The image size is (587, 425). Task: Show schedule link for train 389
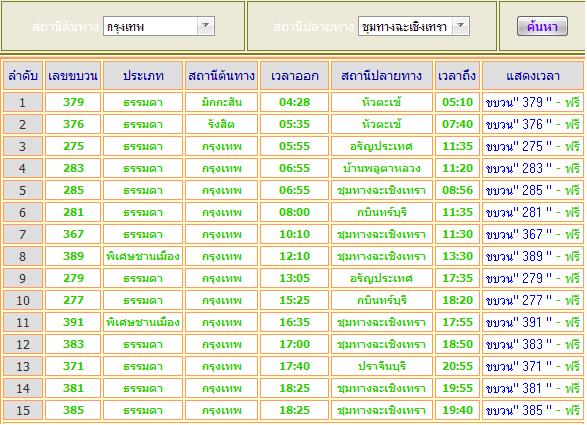pos(533,256)
